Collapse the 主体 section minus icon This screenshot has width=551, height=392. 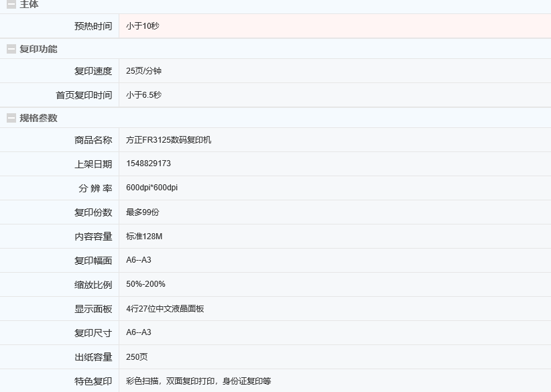(11, 5)
